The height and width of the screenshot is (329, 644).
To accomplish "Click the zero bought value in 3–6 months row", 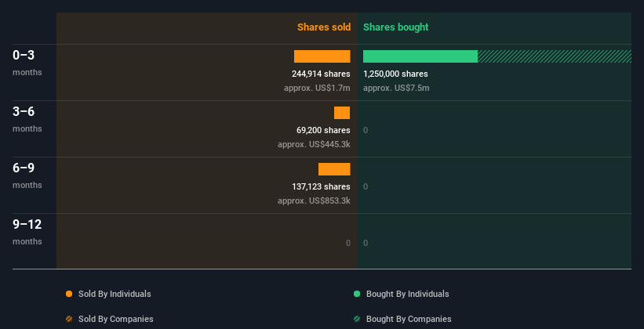I will 366,131.
